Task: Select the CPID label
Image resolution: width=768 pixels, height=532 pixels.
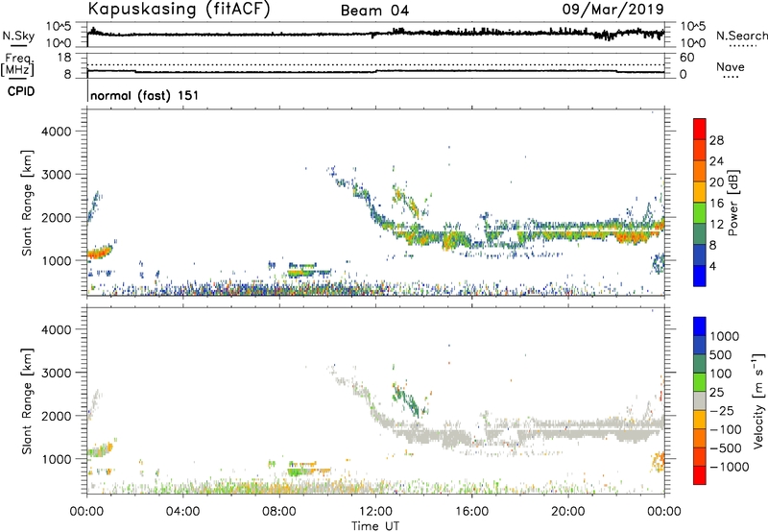Action: coord(21,91)
